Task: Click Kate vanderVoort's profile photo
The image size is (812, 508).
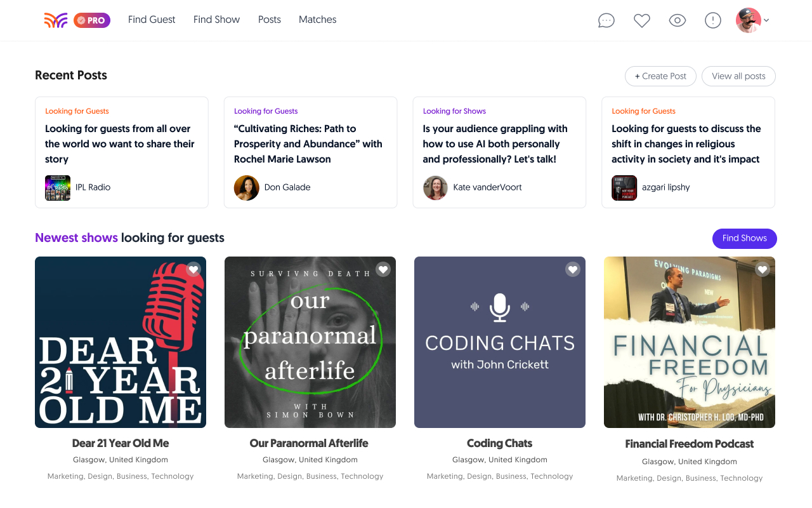Action: coord(436,188)
